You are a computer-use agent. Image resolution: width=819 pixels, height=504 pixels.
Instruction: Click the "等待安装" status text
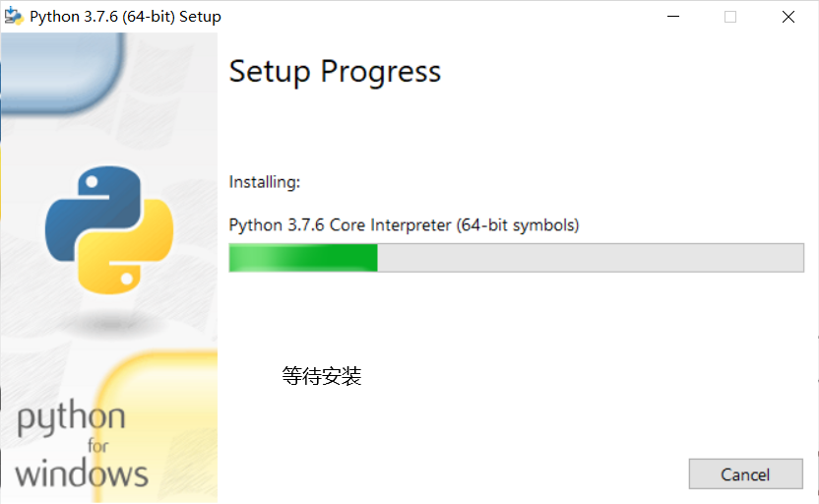pos(322,376)
